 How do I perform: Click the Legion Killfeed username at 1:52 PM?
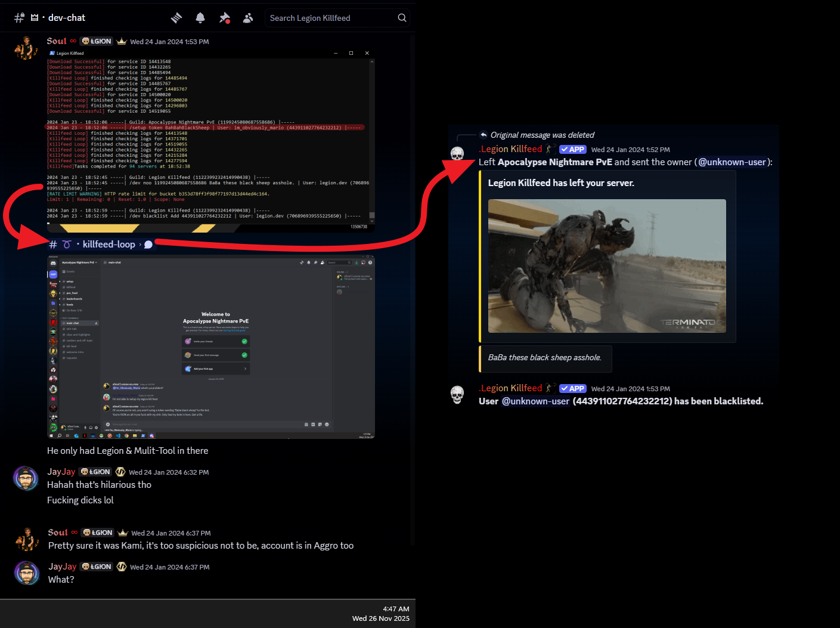tap(511, 149)
